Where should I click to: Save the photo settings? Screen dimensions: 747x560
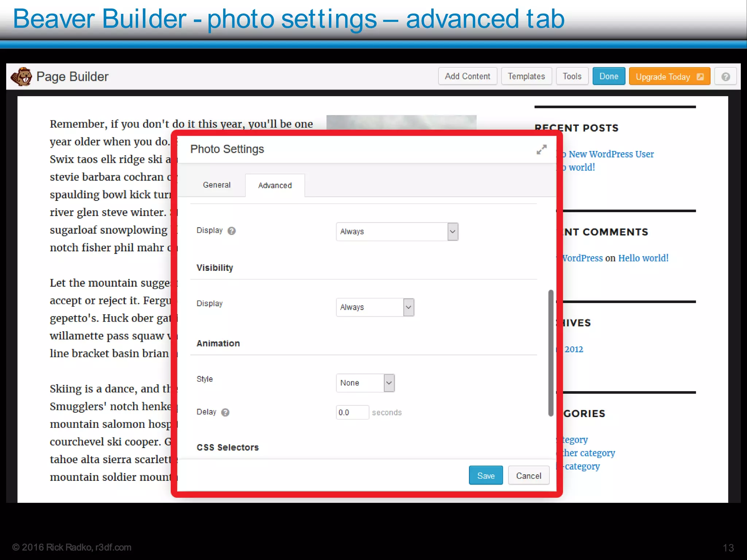(486, 475)
